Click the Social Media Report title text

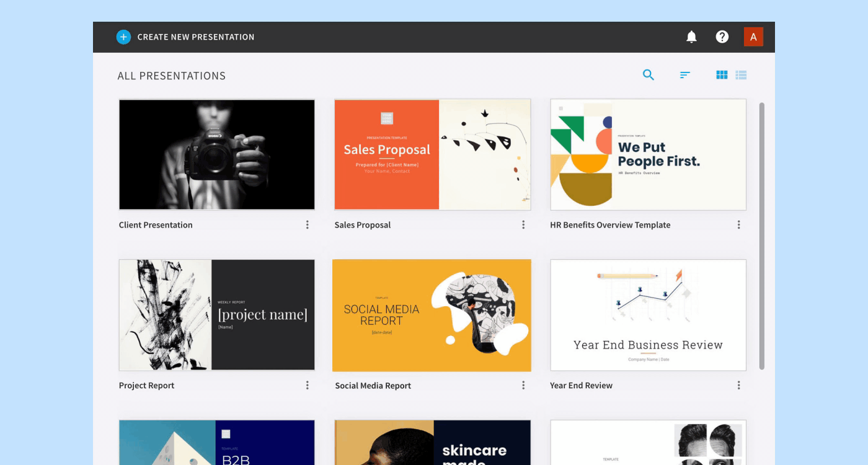point(373,386)
